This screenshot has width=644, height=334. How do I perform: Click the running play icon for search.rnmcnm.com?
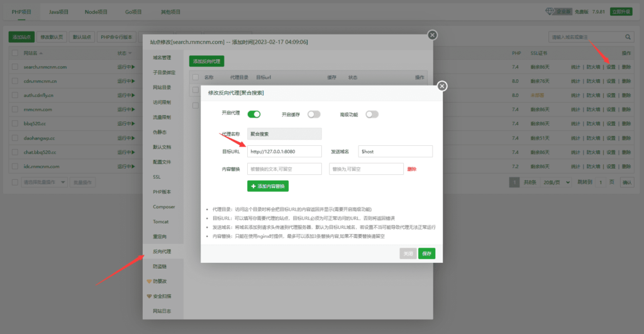click(x=133, y=67)
